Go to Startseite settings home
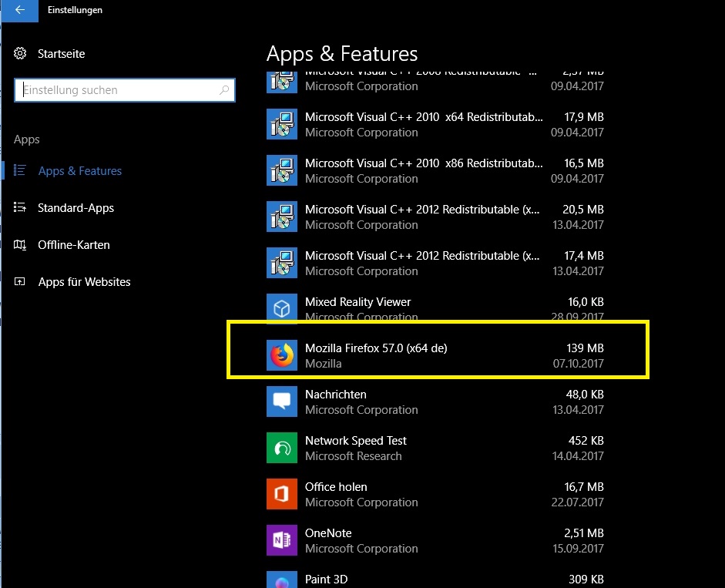Image resolution: width=725 pixels, height=588 pixels. click(61, 54)
